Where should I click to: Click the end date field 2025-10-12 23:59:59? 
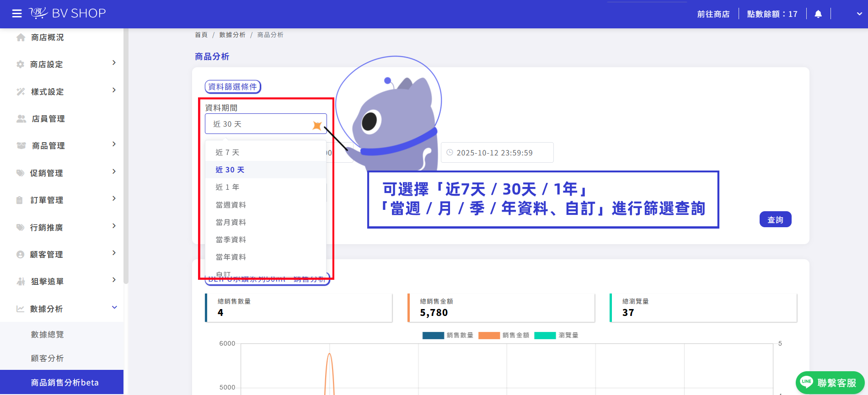pyautogui.click(x=497, y=153)
